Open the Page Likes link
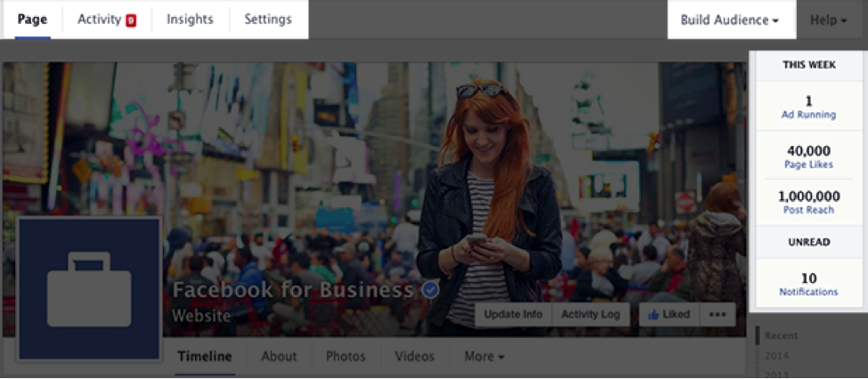Image resolution: width=868 pixels, height=379 pixels. coord(808,165)
